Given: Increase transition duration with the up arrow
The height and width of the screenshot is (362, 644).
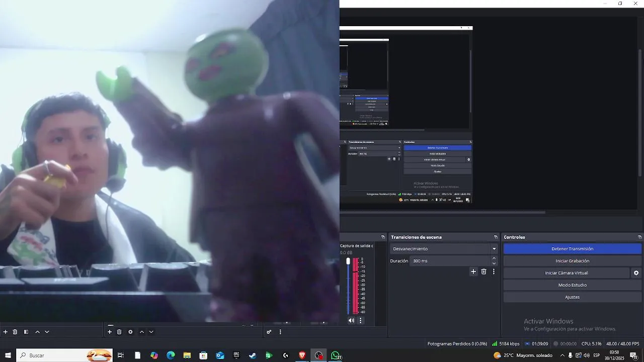Looking at the screenshot, I should click(x=494, y=258).
